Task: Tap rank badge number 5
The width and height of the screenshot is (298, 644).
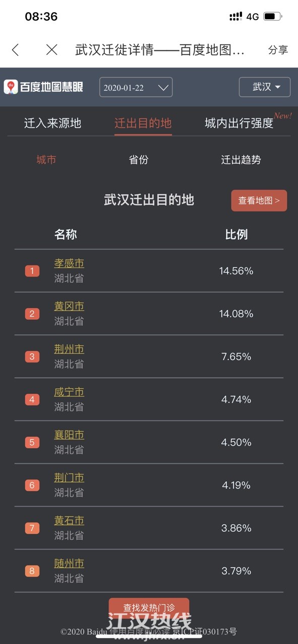Action: click(32, 443)
